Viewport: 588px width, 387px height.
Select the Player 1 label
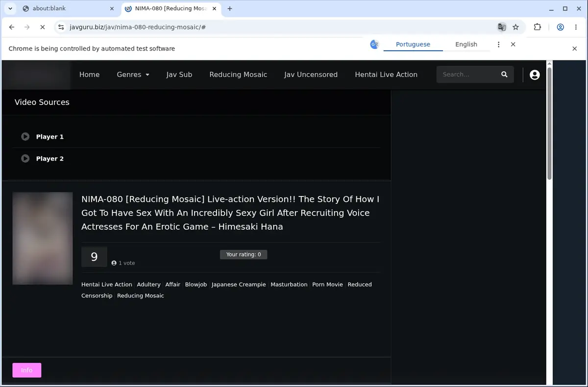point(50,137)
